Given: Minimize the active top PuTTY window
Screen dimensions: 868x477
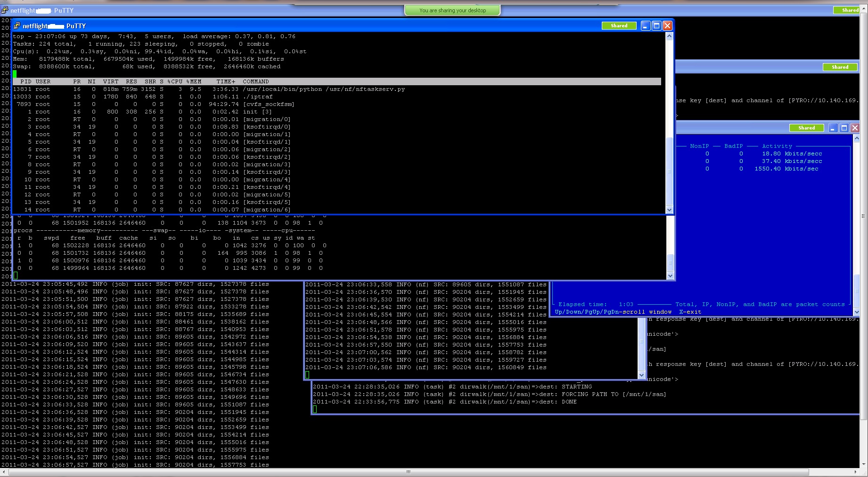Looking at the screenshot, I should tap(645, 26).
